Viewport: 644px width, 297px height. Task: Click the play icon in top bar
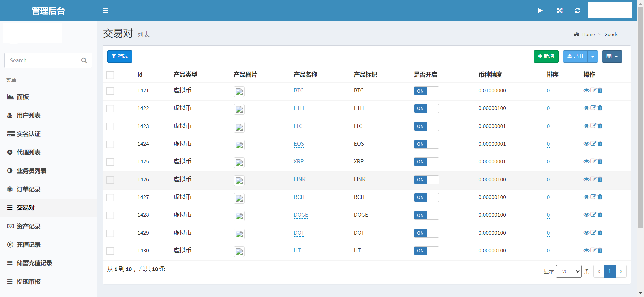[x=540, y=11]
